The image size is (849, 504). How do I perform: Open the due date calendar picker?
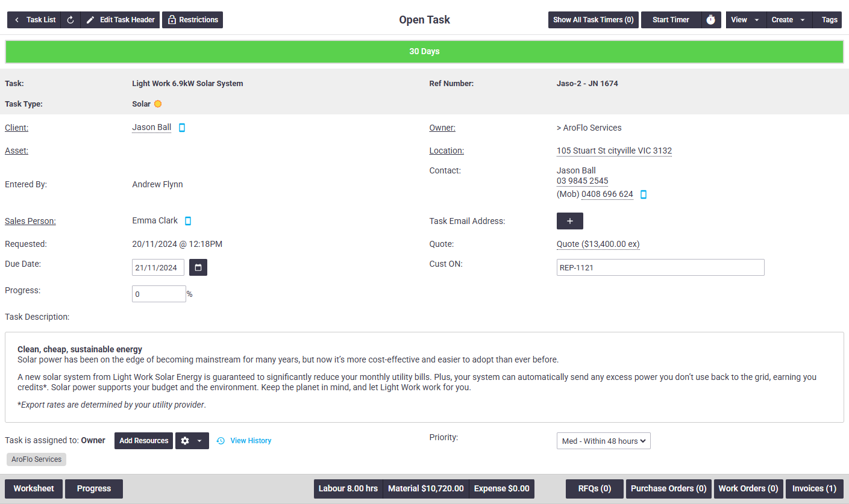(x=198, y=267)
